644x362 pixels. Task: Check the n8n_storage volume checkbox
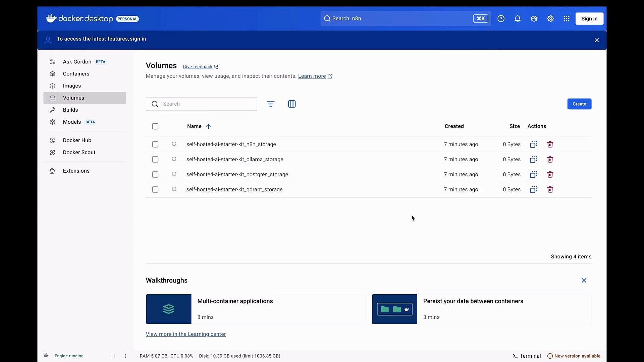[x=155, y=144]
